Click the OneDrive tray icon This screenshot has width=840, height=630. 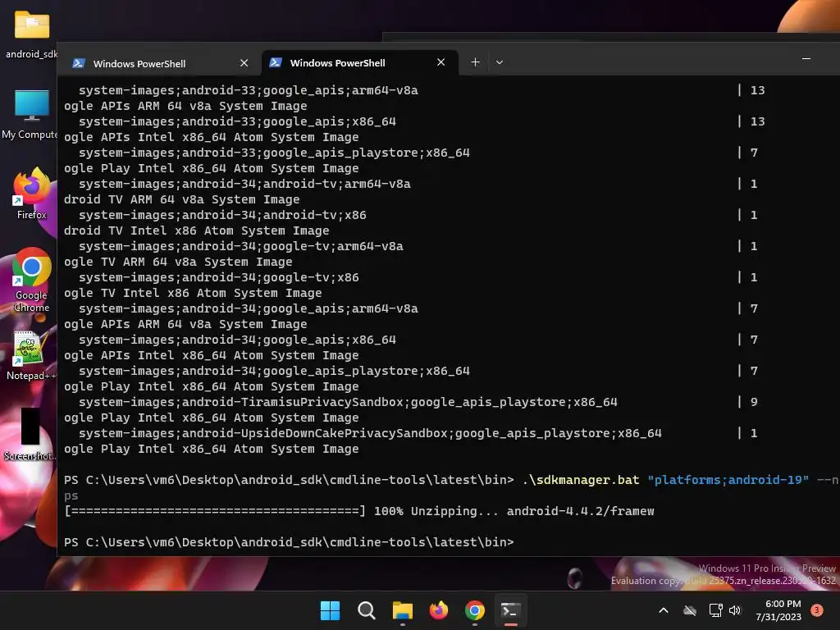(x=690, y=610)
